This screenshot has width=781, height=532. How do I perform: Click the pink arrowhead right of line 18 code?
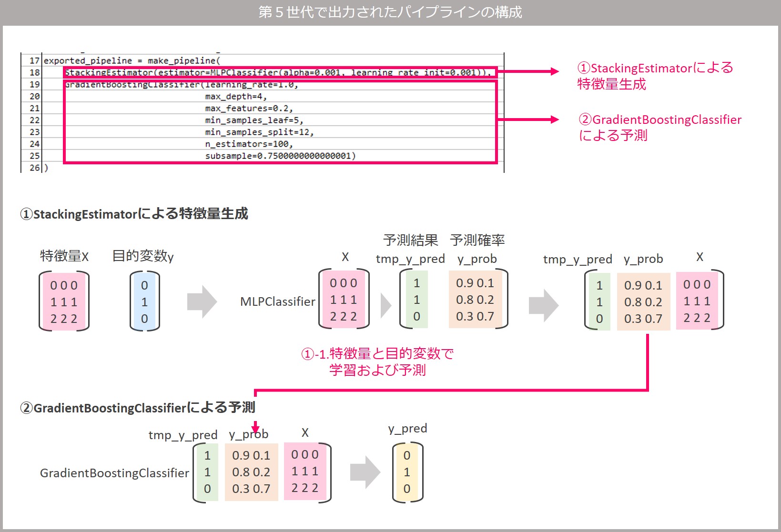click(554, 71)
